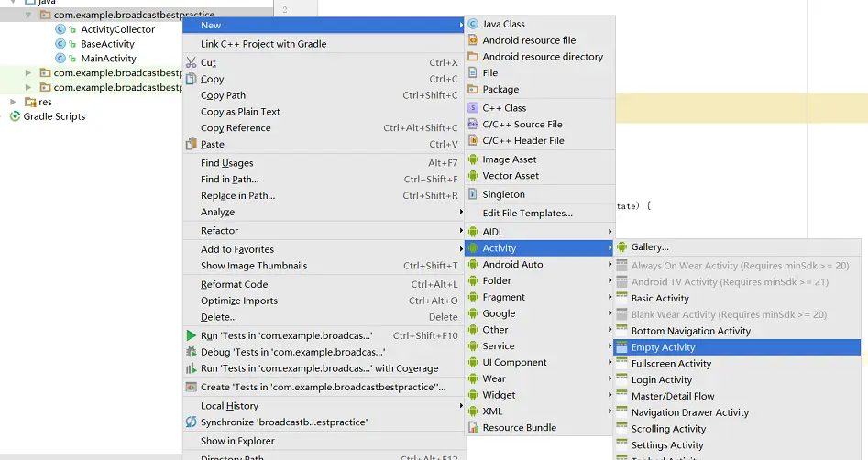Click the Debug tests bug icon

[191, 352]
